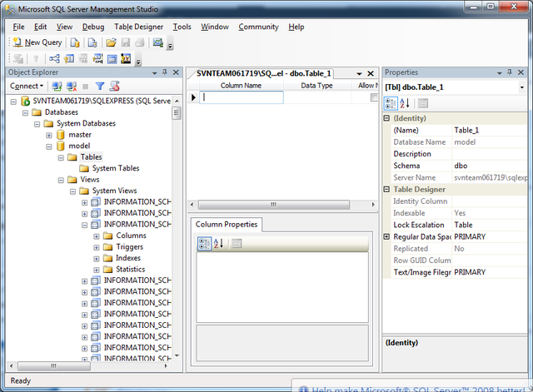Click the script icon with red mark
This screenshot has width=533, height=392.
pos(115,87)
